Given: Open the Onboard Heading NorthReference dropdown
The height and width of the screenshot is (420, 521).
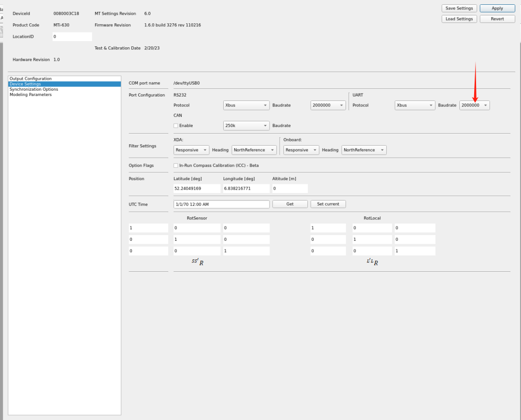Looking at the screenshot, I should click(x=364, y=150).
